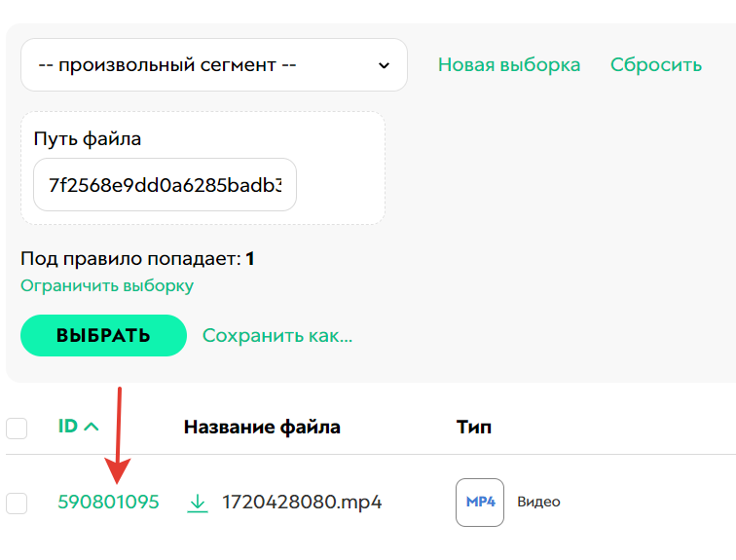Click the Тип column header

(x=473, y=428)
